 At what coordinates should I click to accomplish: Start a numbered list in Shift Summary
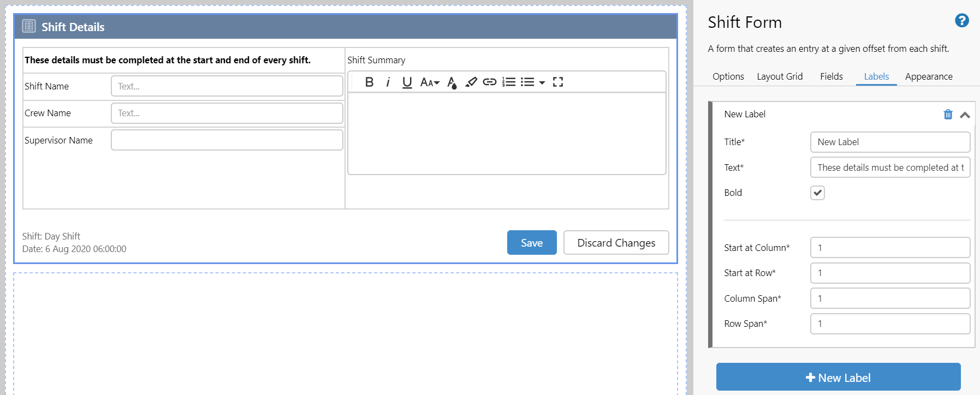coord(509,82)
